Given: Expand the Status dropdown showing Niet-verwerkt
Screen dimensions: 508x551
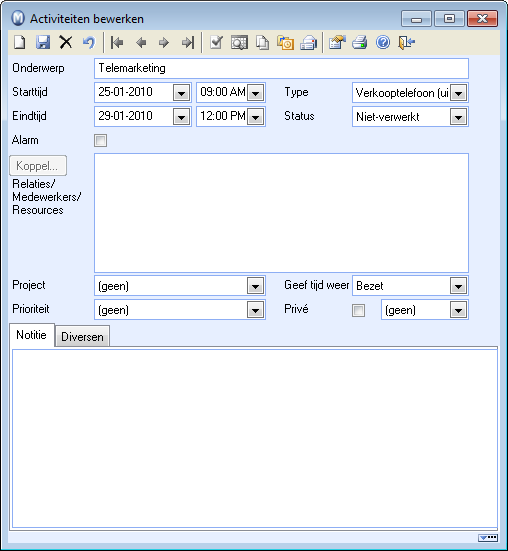Looking at the screenshot, I should (458, 117).
